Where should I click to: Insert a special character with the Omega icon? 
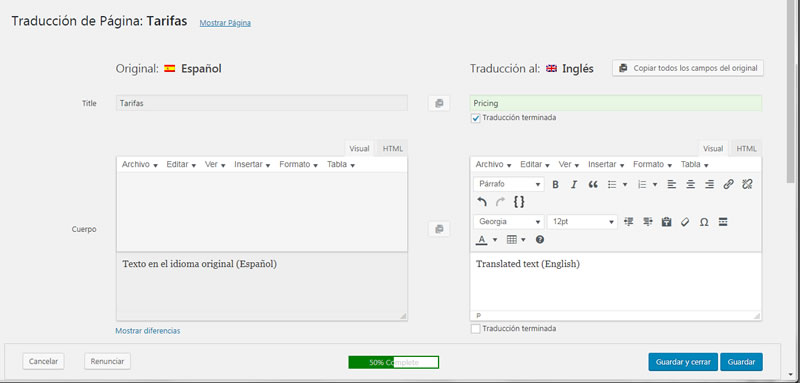coord(704,222)
